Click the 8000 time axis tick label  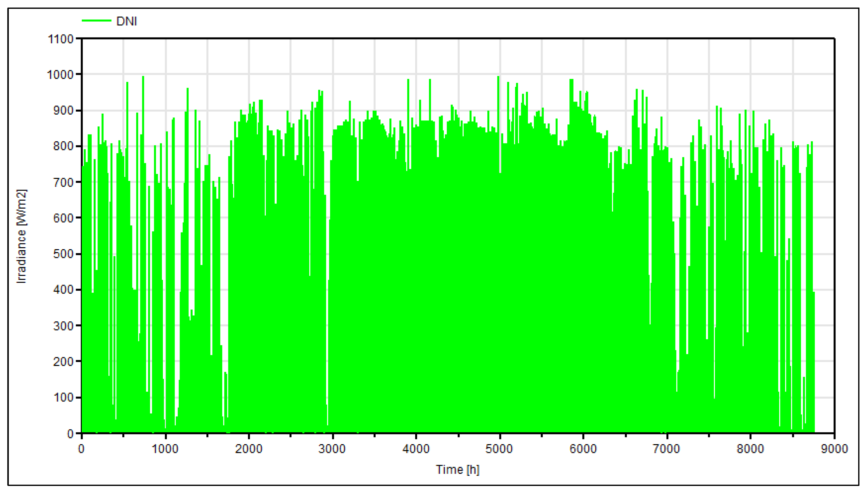[750, 449]
